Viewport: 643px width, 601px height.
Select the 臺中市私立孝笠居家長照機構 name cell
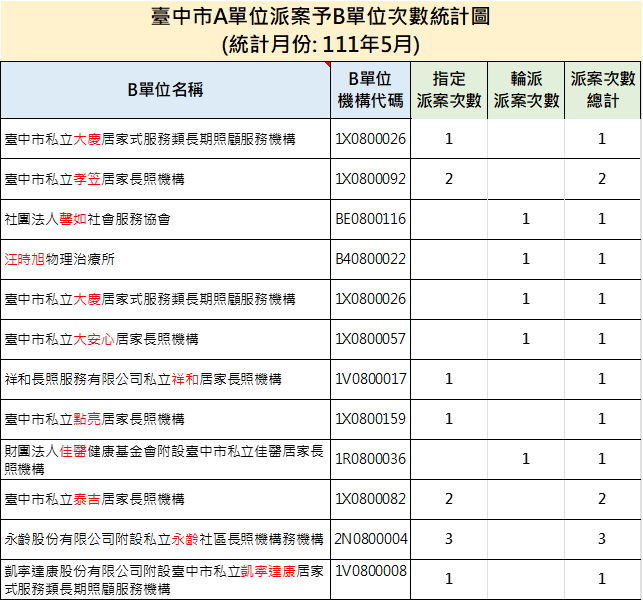[165, 179]
